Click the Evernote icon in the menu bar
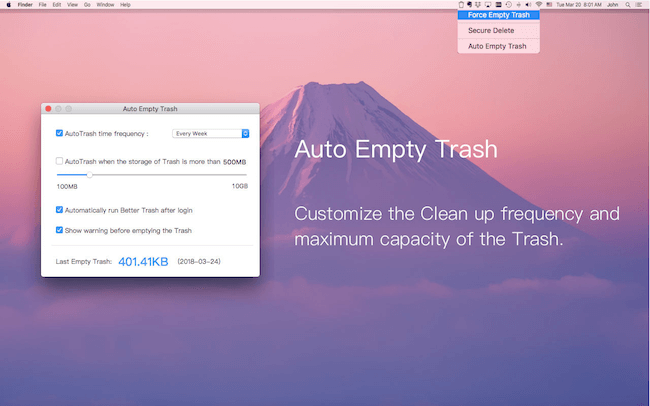Image resolution: width=650 pixels, height=406 pixels. [x=469, y=5]
